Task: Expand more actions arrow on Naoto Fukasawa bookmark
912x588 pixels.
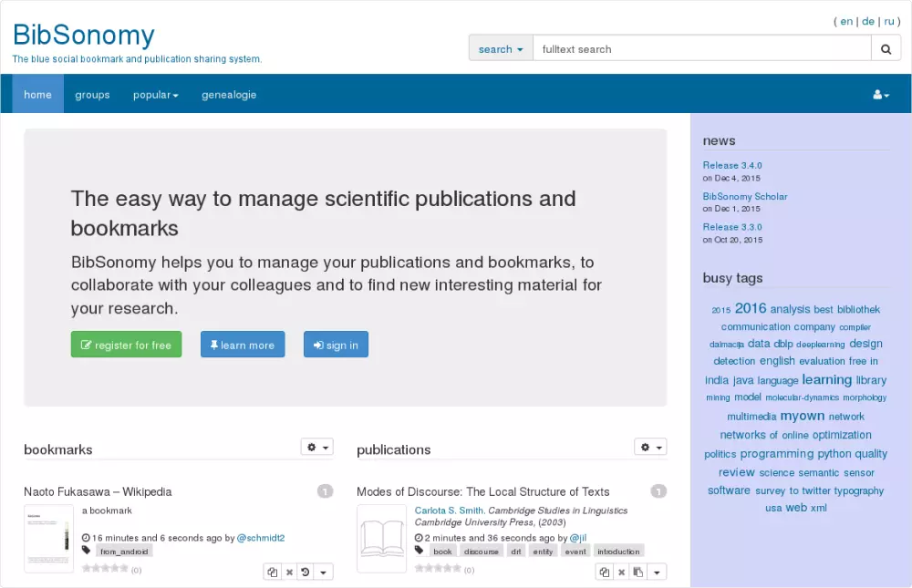Action: (324, 573)
